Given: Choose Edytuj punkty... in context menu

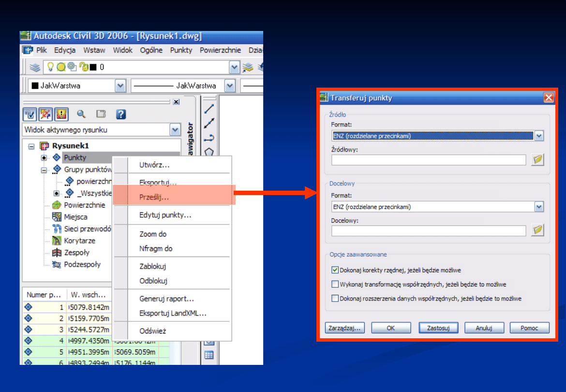Looking at the screenshot, I should 165,215.
